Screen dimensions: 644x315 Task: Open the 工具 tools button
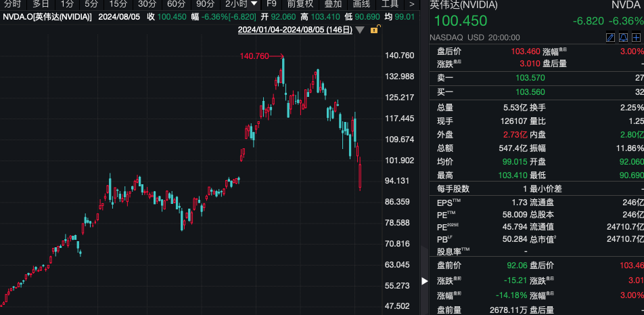[390, 4]
